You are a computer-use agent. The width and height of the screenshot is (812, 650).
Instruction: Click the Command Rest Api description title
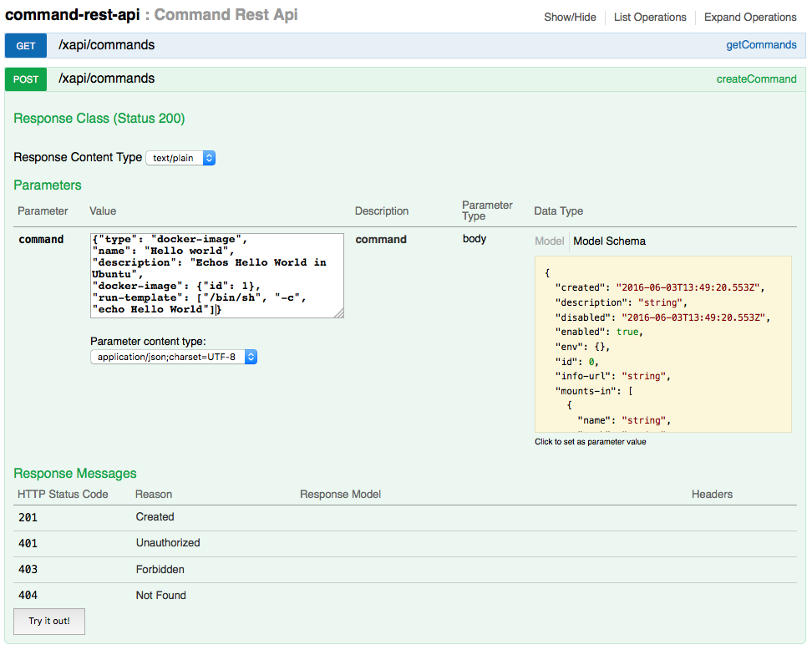click(x=226, y=15)
